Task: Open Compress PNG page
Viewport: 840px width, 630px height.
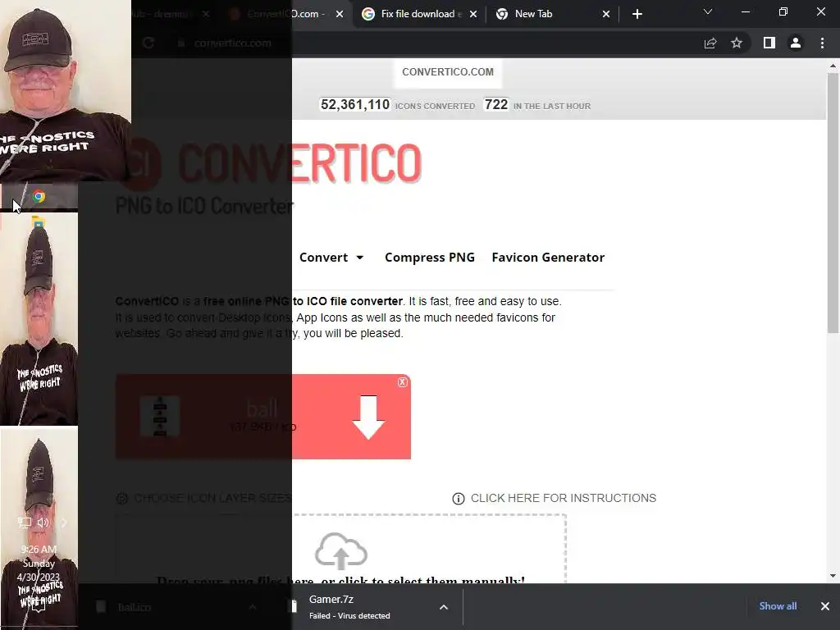Action: [430, 258]
